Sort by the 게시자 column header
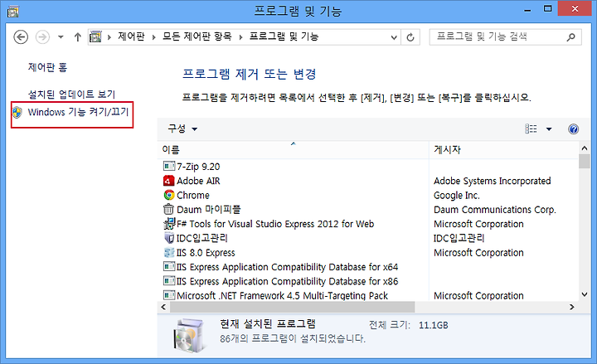 (x=503, y=149)
